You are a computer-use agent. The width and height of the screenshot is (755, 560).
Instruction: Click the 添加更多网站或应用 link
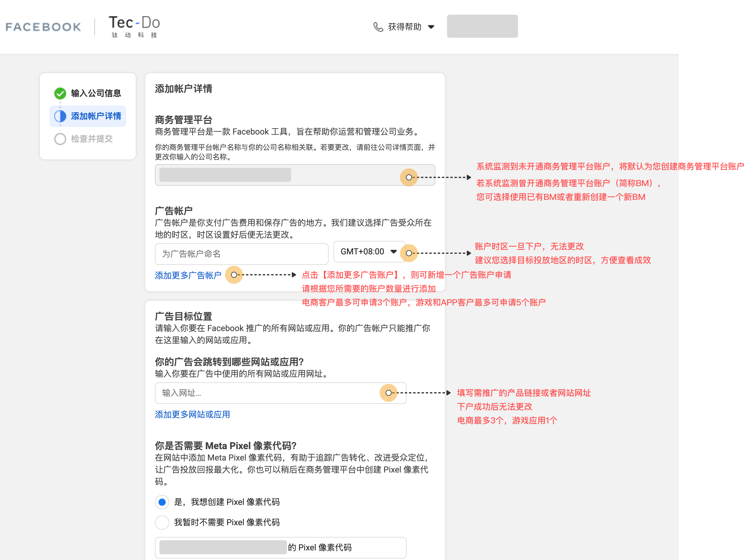pos(192,414)
